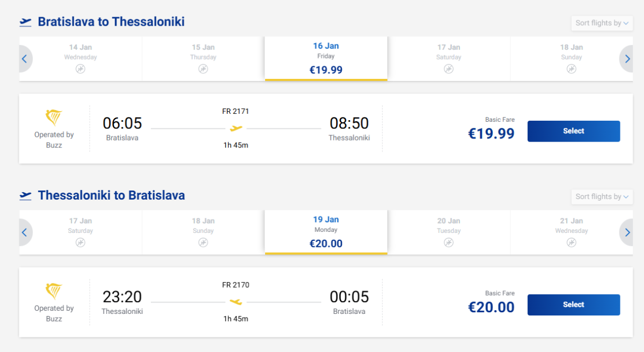Open Sort flights by dropdown for return

602,196
